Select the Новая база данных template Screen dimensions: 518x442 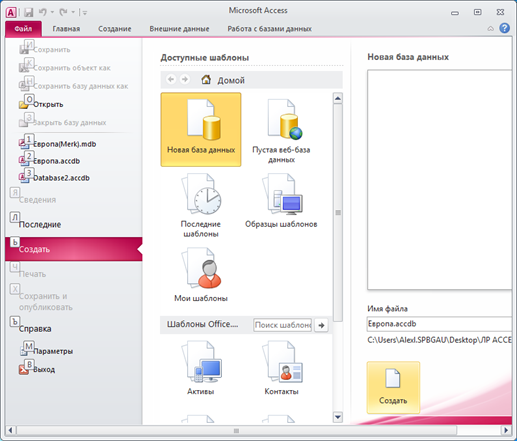click(x=201, y=130)
